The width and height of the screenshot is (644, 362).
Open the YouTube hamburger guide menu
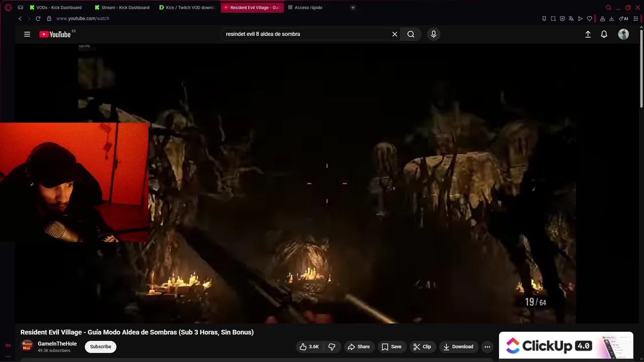click(27, 34)
